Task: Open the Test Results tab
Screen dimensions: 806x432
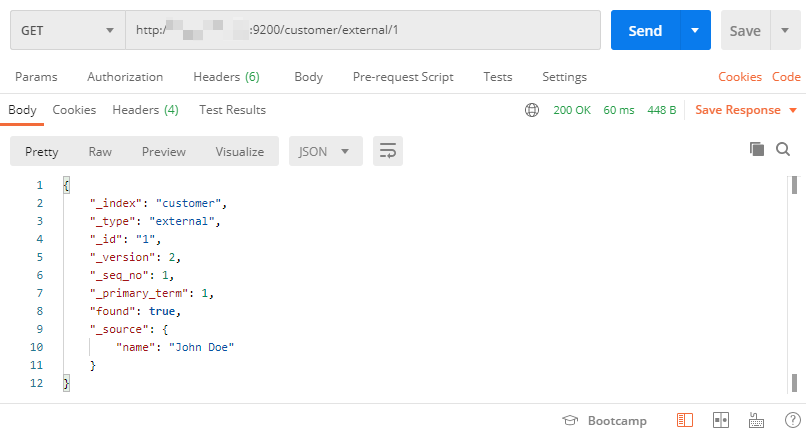Action: 232,110
